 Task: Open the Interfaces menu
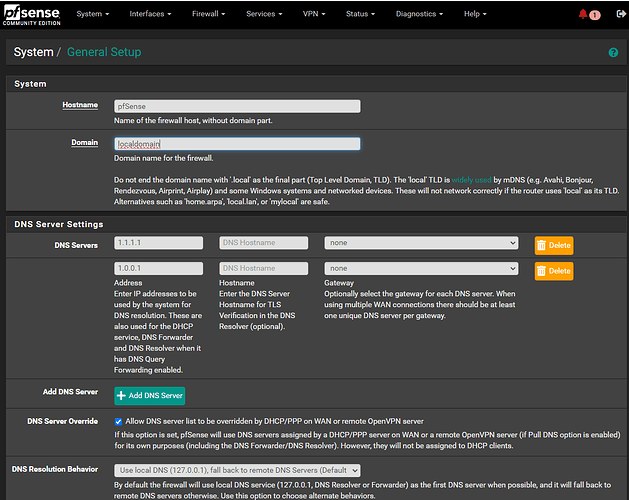(x=150, y=14)
